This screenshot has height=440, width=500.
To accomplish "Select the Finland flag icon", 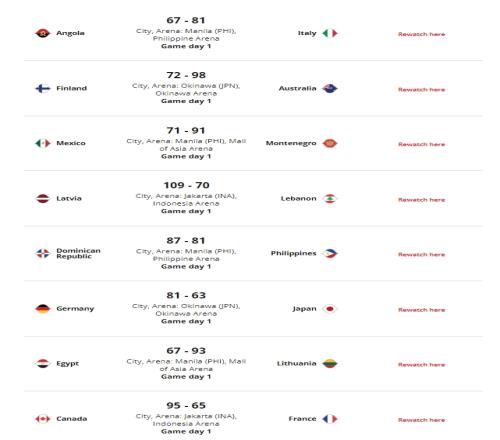I will pos(43,88).
